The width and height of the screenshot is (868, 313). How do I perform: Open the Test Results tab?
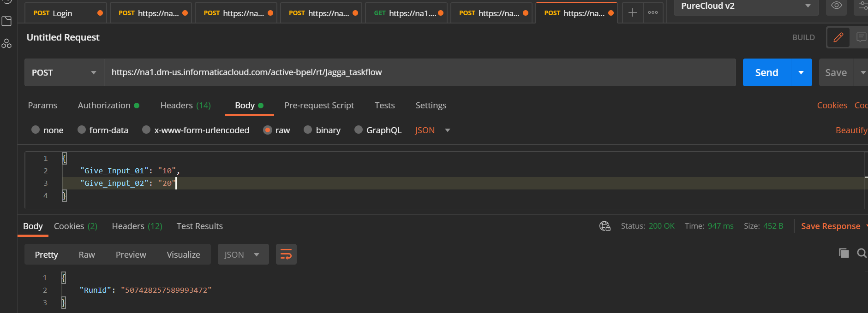[200, 226]
